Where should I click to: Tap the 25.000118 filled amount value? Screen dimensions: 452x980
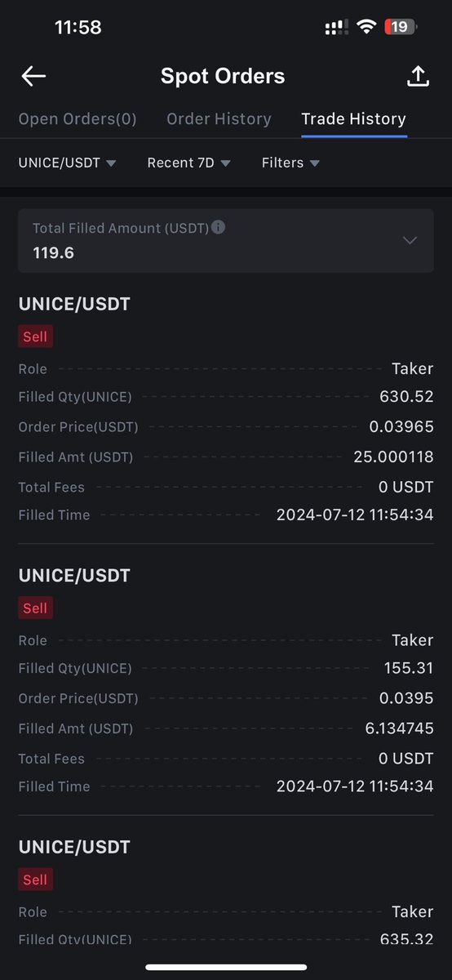pos(393,457)
